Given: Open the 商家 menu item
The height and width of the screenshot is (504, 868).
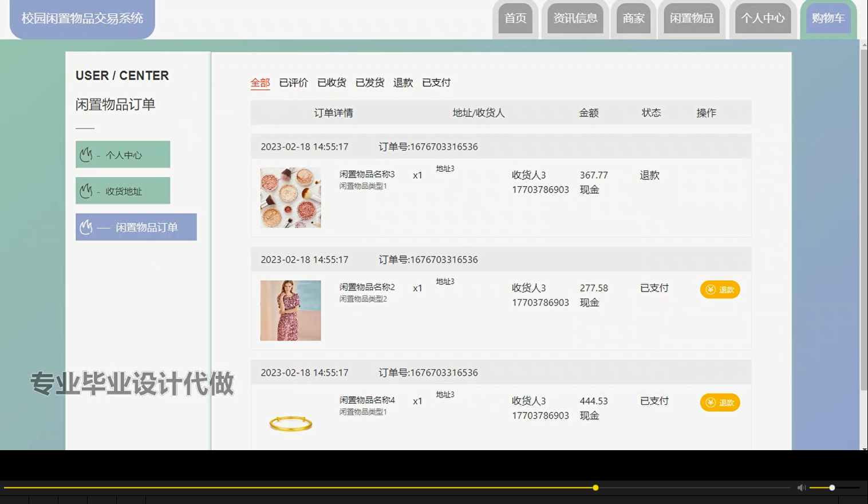Looking at the screenshot, I should 633,18.
